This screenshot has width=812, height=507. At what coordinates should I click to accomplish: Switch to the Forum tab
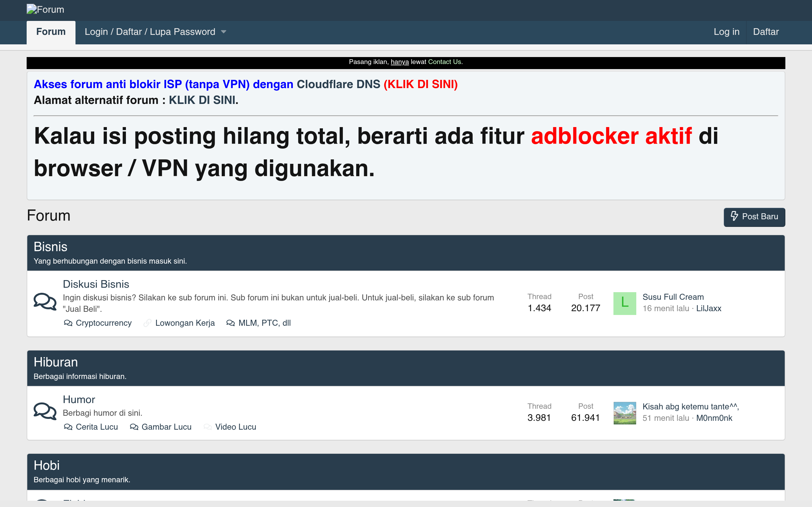[51, 31]
